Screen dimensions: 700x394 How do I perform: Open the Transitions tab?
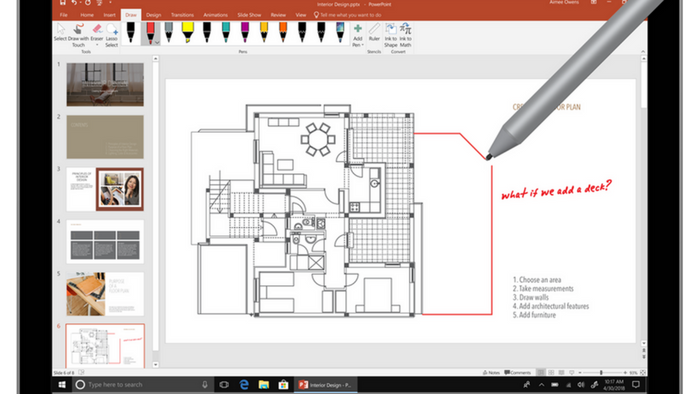tap(182, 15)
